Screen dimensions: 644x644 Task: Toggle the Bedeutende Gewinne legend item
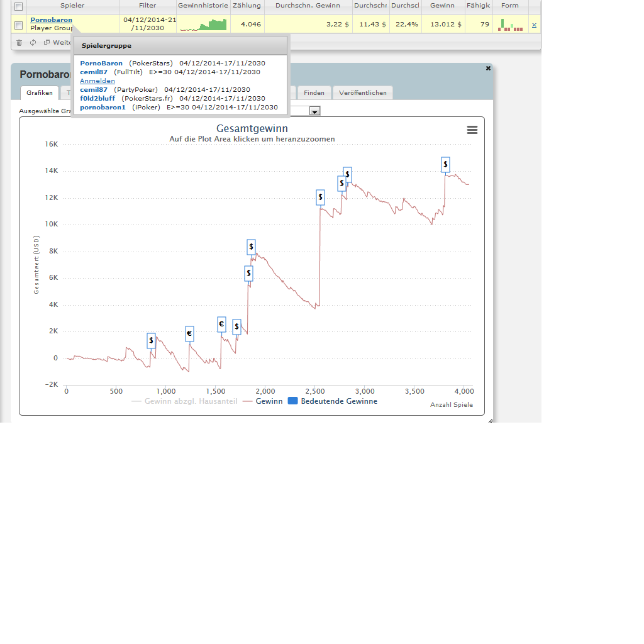pyautogui.click(x=332, y=401)
